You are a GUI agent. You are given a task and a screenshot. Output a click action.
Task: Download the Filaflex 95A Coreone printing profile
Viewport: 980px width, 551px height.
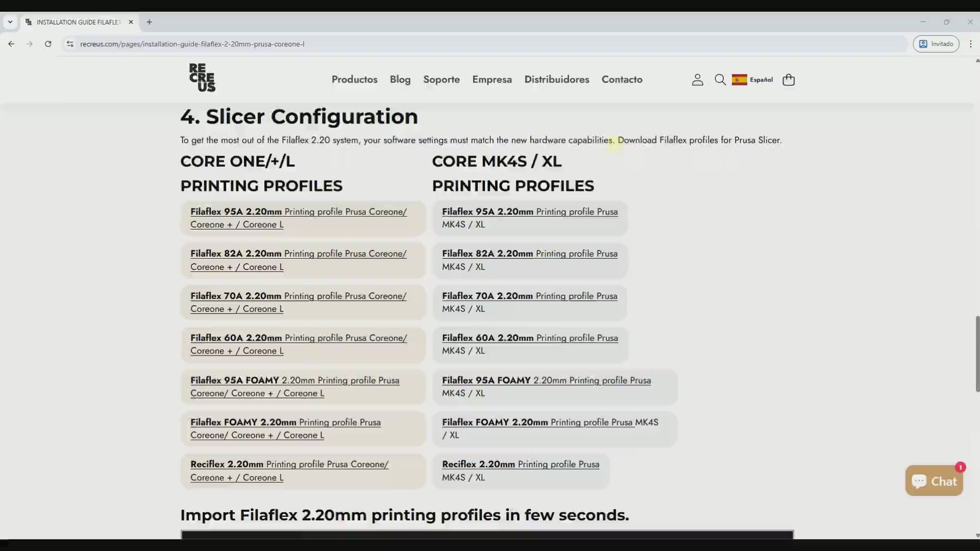[x=298, y=212]
